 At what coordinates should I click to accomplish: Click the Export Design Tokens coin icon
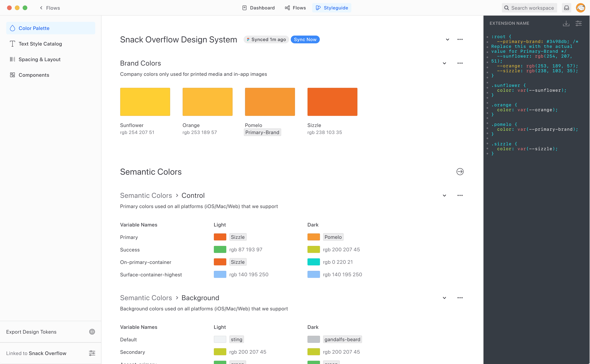click(x=92, y=332)
